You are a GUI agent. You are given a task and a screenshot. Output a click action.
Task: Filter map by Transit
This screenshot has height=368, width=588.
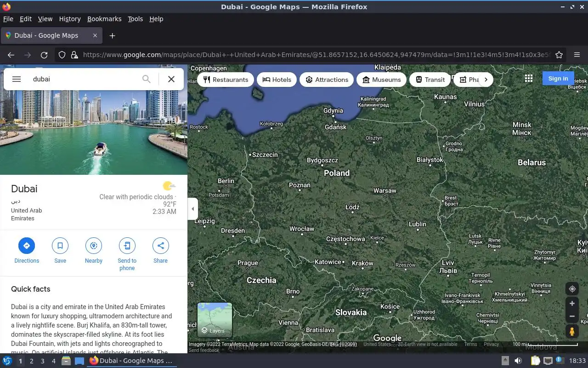[430, 80]
